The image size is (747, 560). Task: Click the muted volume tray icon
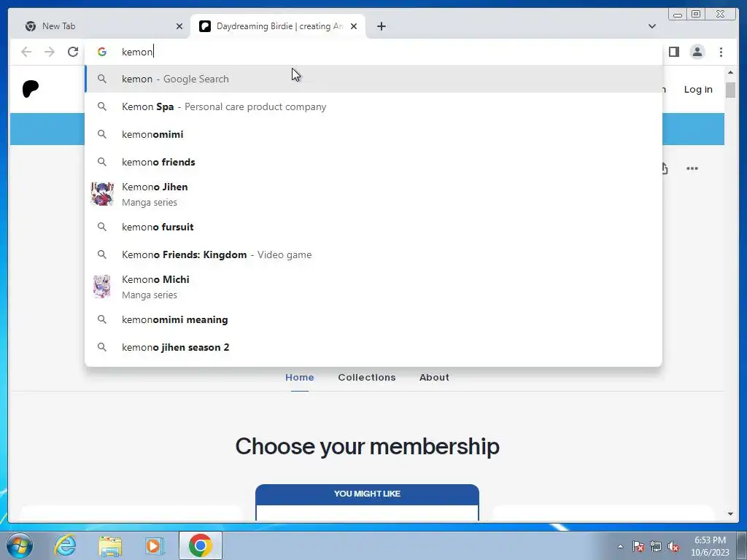[673, 546]
